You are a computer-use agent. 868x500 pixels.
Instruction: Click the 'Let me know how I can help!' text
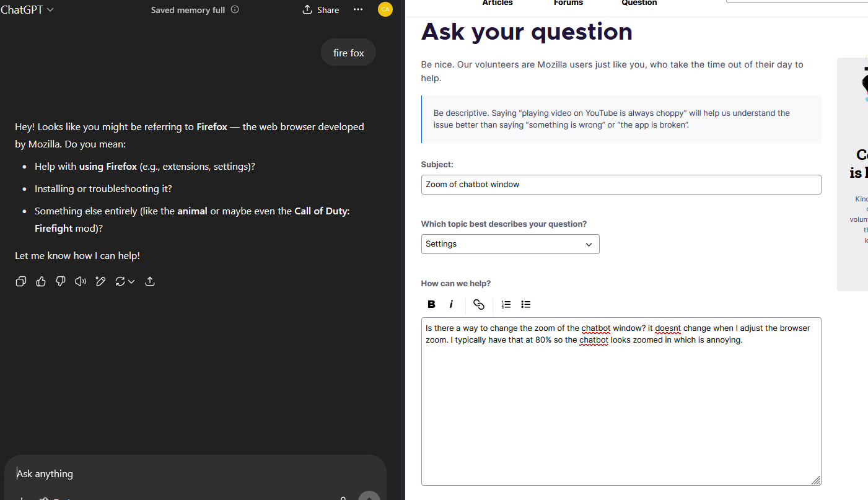coord(77,255)
